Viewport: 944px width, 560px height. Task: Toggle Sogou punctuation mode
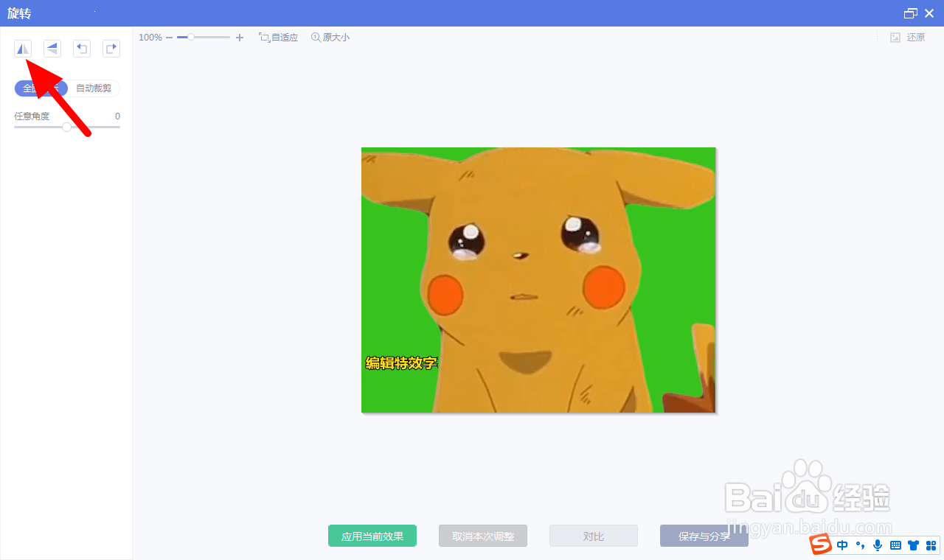click(x=860, y=545)
